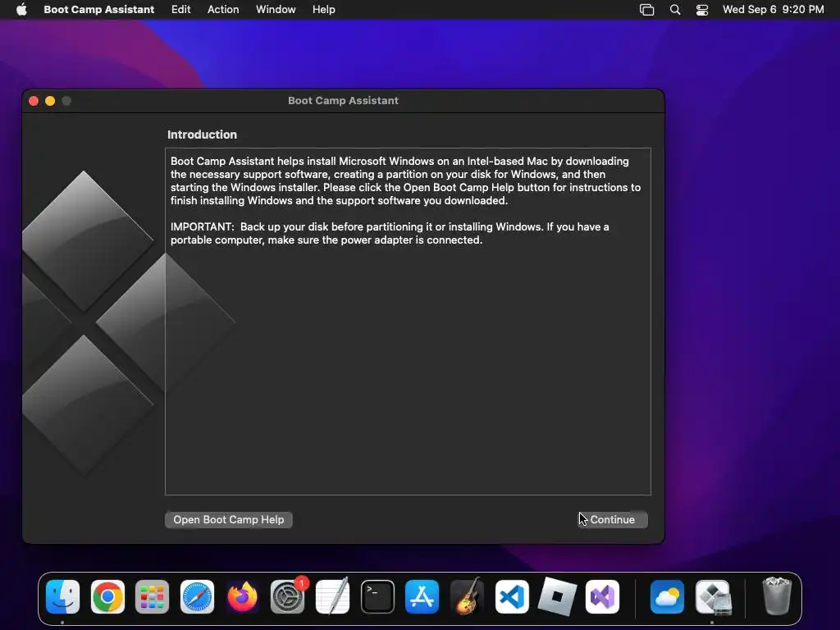Open the Help menu

point(323,10)
